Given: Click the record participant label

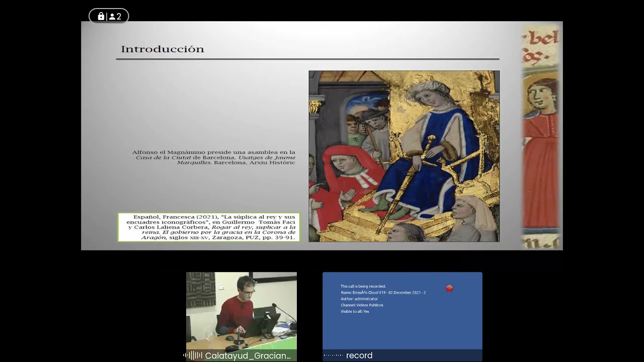Looking at the screenshot, I should point(359,355).
